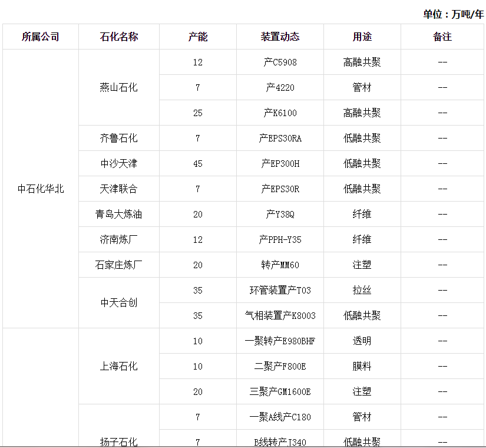Click 低融共聚 in the 产EP300H row

point(362,163)
